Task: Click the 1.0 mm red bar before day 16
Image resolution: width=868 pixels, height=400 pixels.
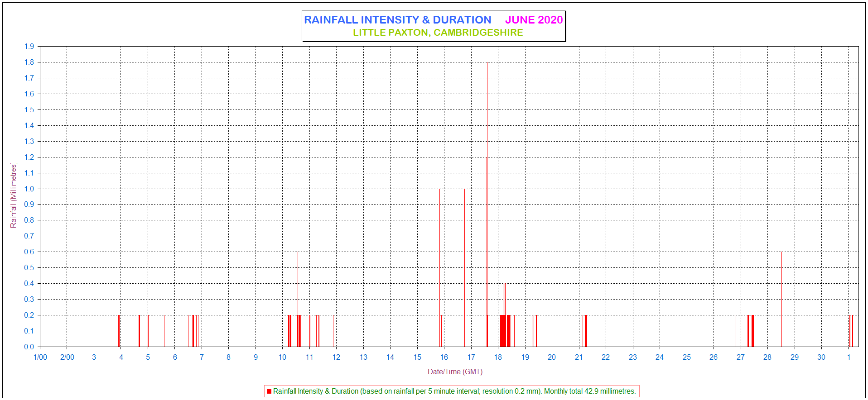Action: [x=439, y=268]
